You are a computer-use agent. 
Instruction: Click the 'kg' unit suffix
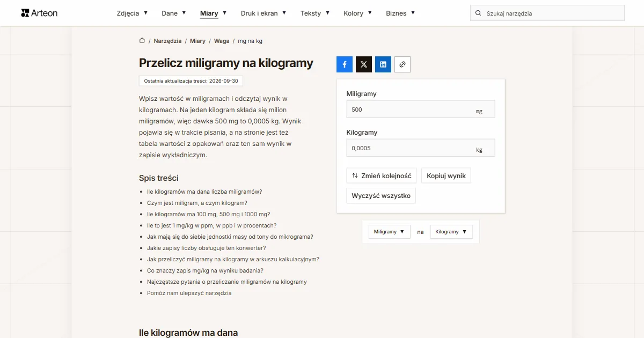pyautogui.click(x=479, y=150)
